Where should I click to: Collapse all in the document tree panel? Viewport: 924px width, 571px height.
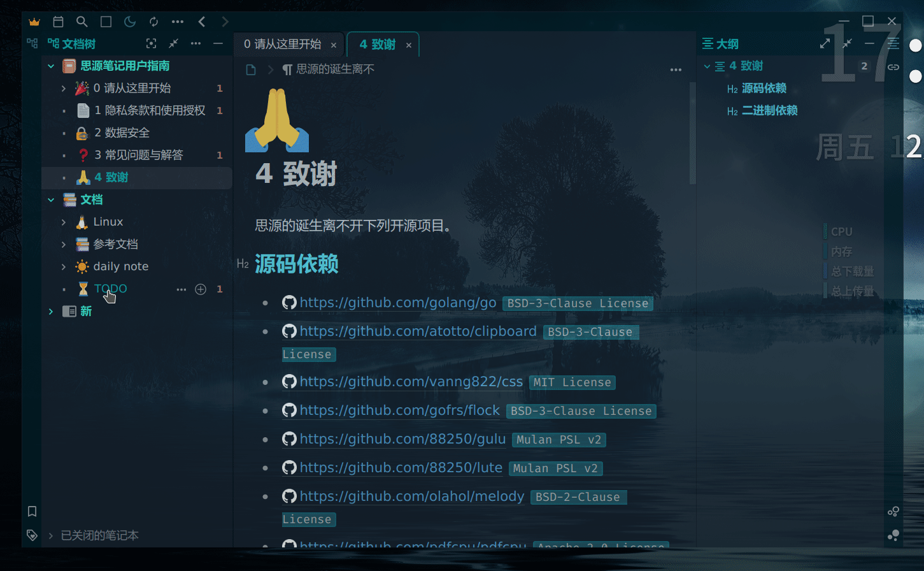[x=173, y=43]
